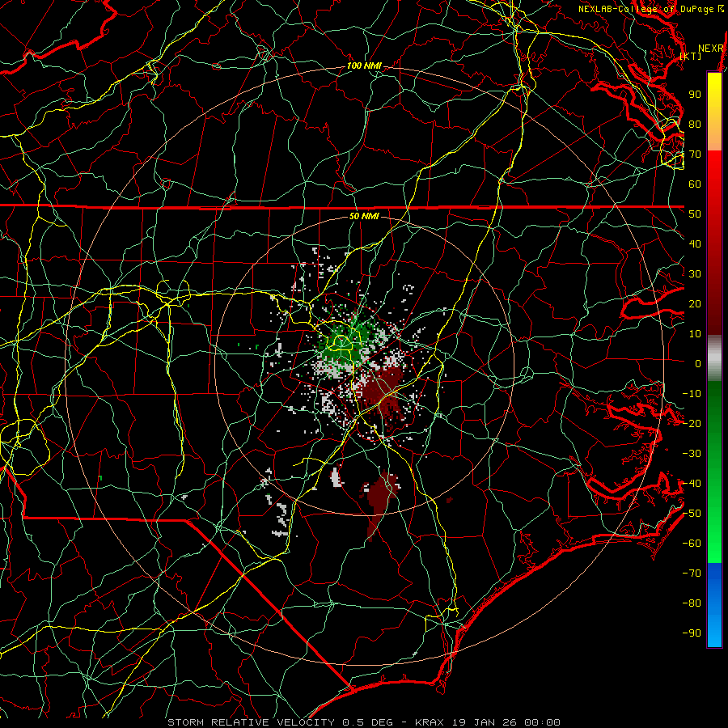
Task: Click the "50 NMI" range ring label
Action: pyautogui.click(x=364, y=216)
